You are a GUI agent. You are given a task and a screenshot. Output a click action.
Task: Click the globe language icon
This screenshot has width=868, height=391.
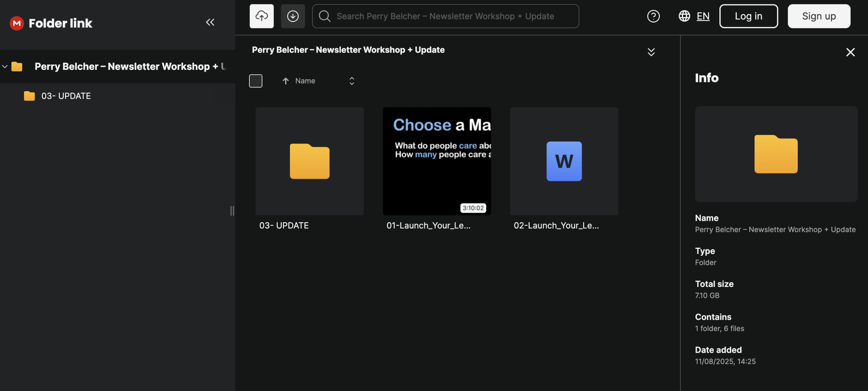pyautogui.click(x=684, y=16)
